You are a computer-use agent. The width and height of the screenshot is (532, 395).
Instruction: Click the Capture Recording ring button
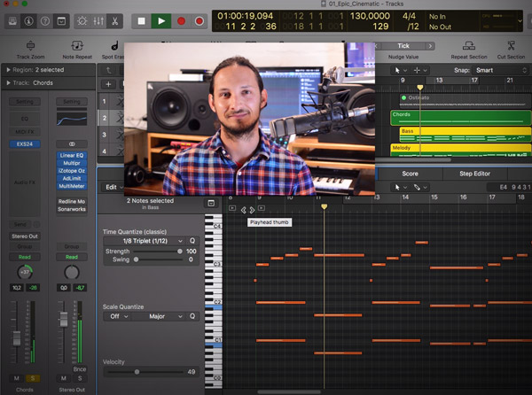point(199,21)
